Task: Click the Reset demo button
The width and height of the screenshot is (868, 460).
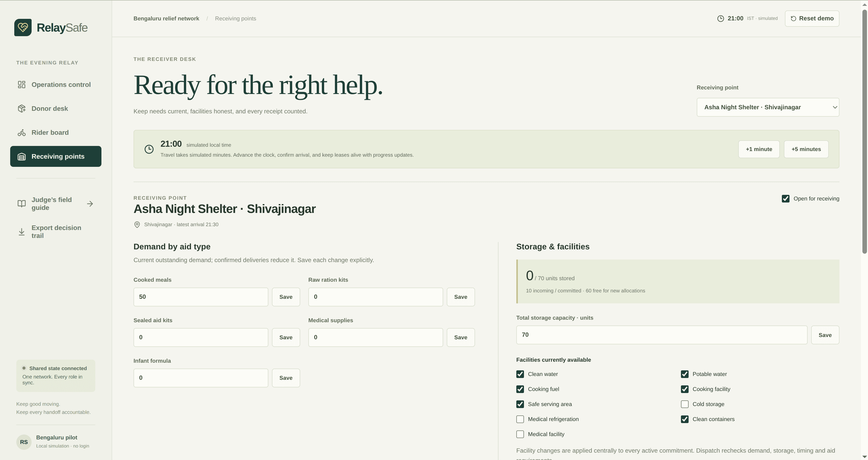Action: (x=812, y=19)
